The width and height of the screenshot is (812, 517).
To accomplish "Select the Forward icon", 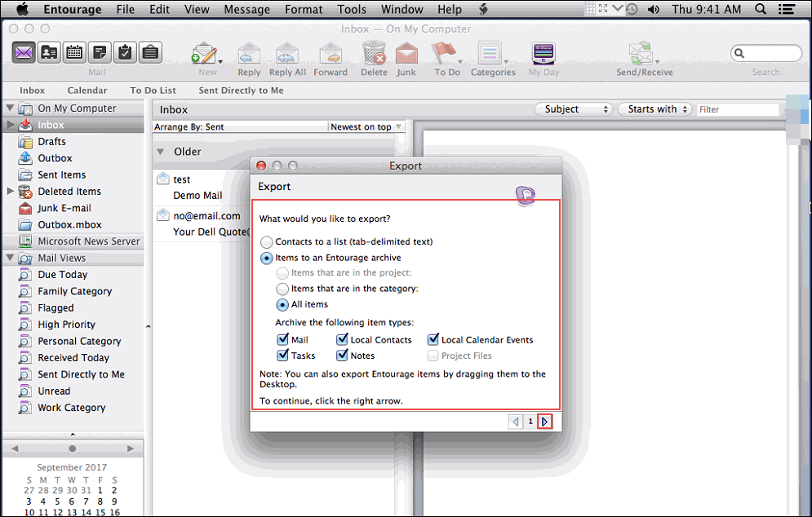I will 330,53.
